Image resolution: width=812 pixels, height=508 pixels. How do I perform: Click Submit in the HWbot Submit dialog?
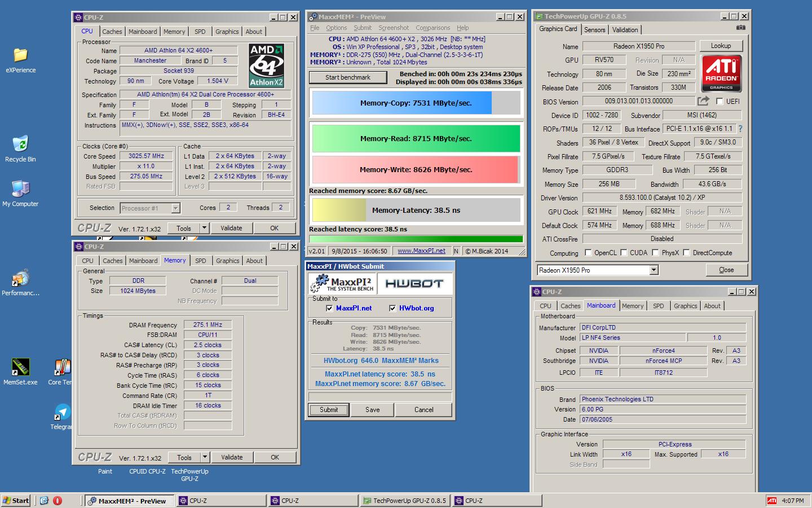(x=329, y=410)
